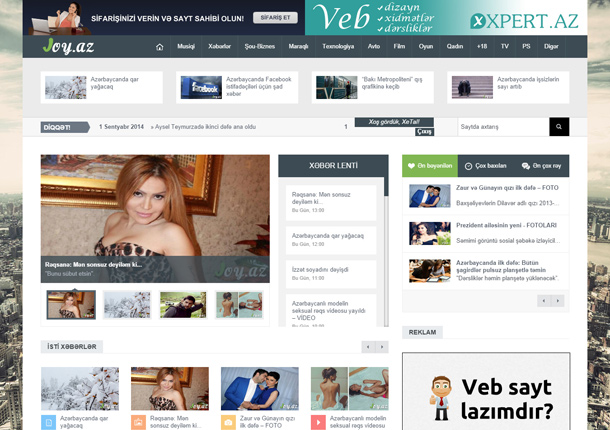Open the Musiqi menu item

(x=186, y=47)
